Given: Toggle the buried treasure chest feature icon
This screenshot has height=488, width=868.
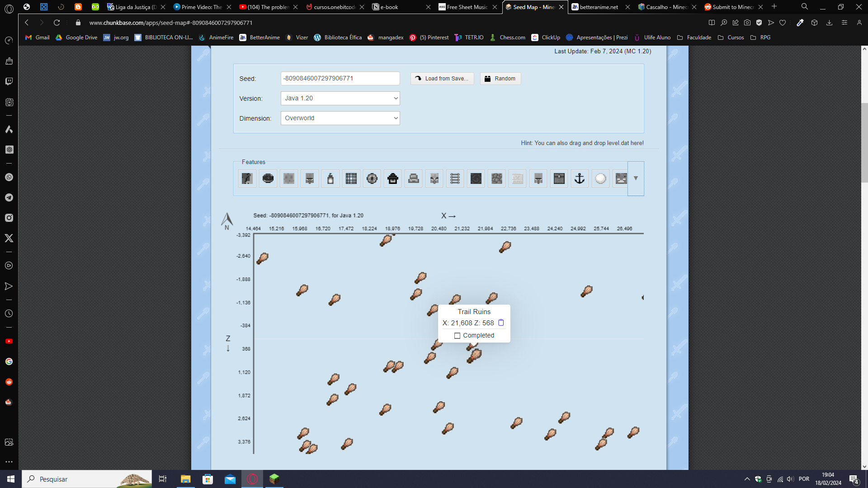Looking at the screenshot, I should tap(559, 178).
